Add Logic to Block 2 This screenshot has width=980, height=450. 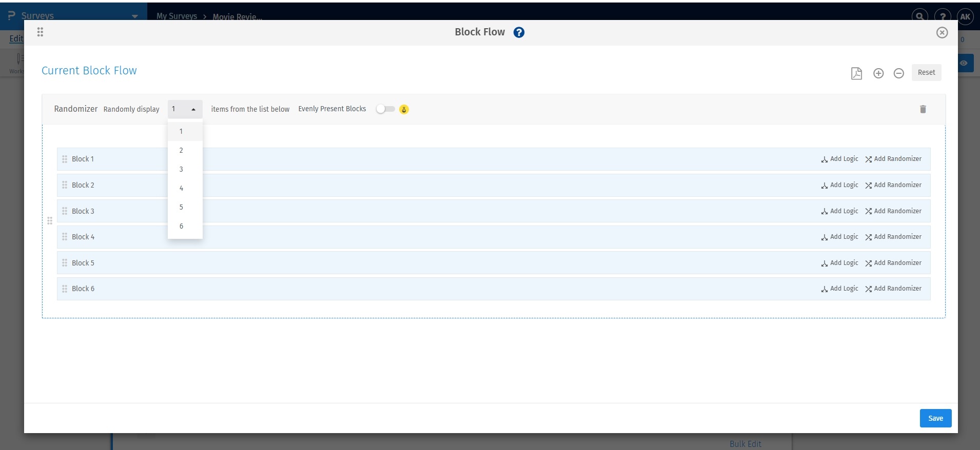(839, 185)
